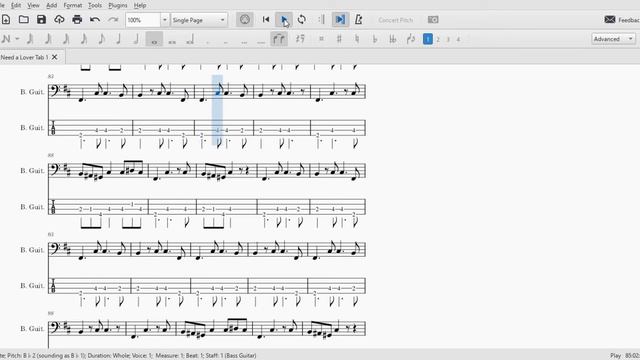Expand note input mode options arrow
This screenshot has width=640, height=360.
17,39
